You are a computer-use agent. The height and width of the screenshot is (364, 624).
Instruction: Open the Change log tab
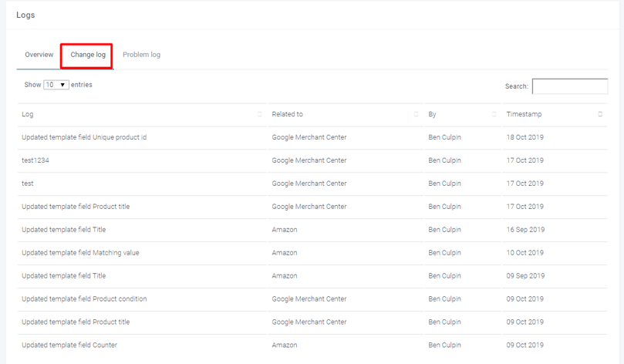[x=88, y=55]
